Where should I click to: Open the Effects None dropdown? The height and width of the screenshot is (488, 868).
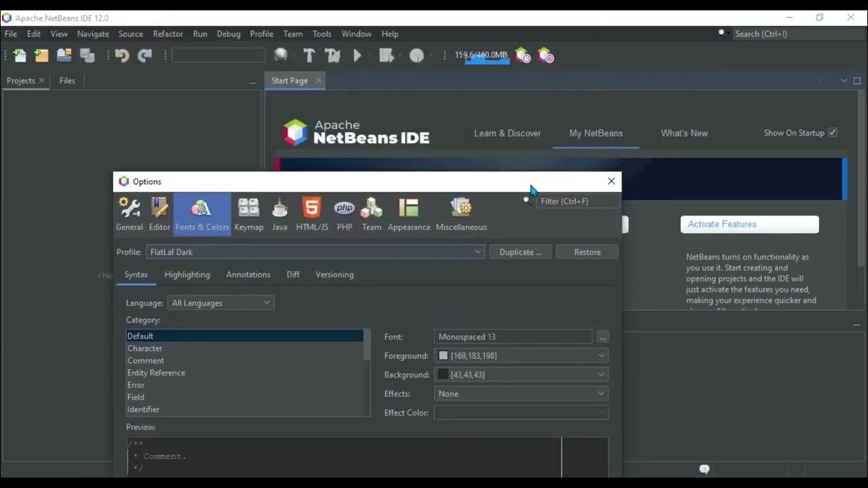(x=521, y=394)
